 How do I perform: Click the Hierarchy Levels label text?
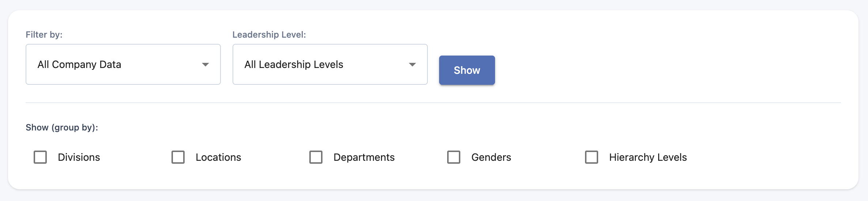pyautogui.click(x=648, y=157)
